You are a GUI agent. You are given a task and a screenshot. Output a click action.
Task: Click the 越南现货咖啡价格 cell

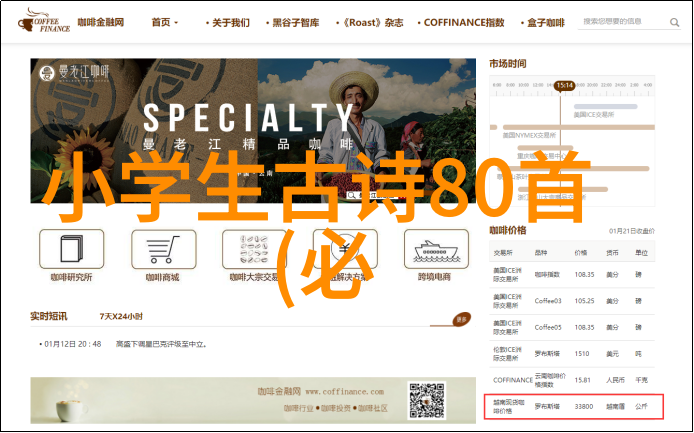509,406
